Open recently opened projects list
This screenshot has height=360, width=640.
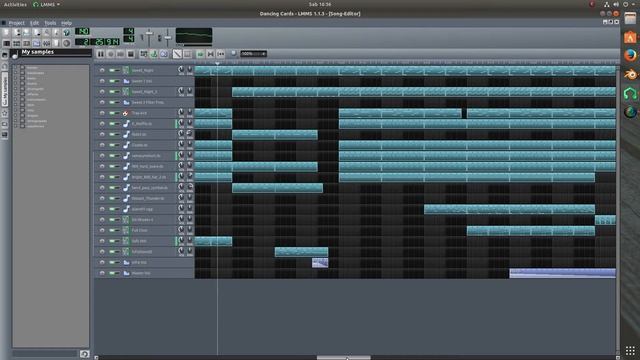37,32
